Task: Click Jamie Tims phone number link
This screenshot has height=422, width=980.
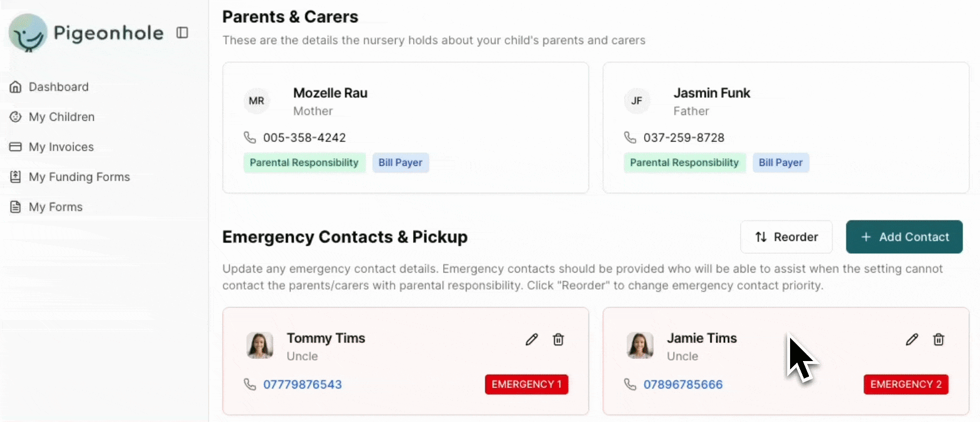Action: pyautogui.click(x=683, y=384)
